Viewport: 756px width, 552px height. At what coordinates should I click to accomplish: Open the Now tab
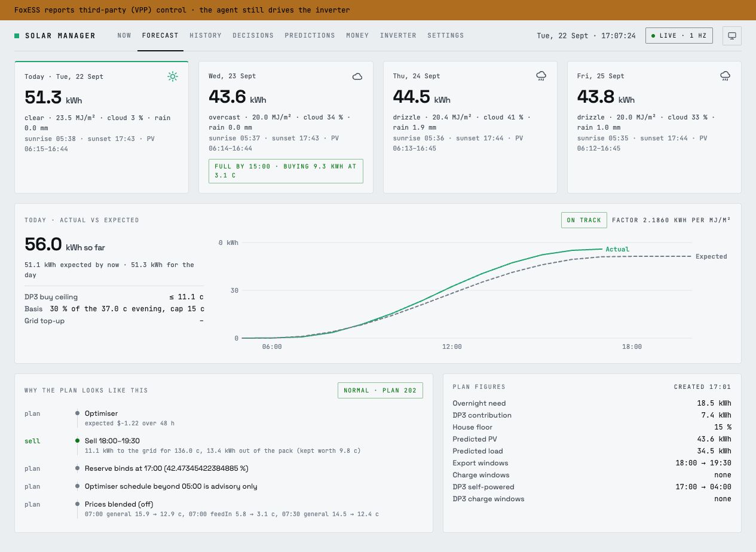click(124, 35)
